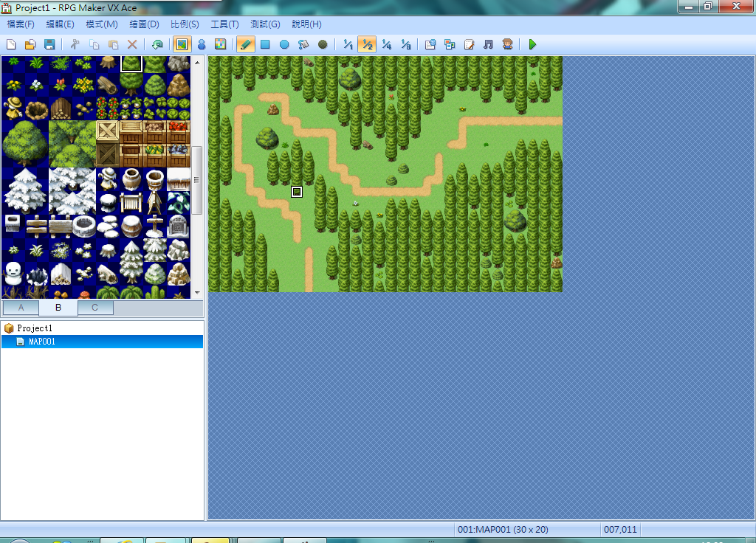Switch to Region mode icon
The height and width of the screenshot is (543, 756).
220,45
